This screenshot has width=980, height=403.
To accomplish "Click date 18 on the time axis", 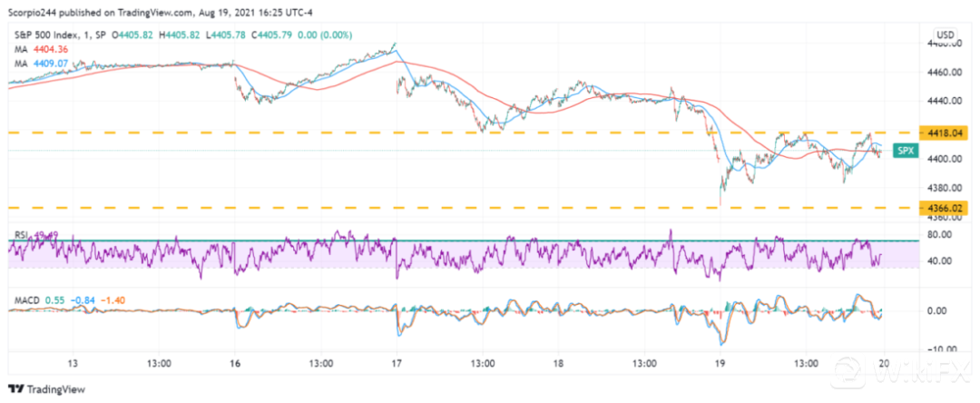I will (x=559, y=364).
